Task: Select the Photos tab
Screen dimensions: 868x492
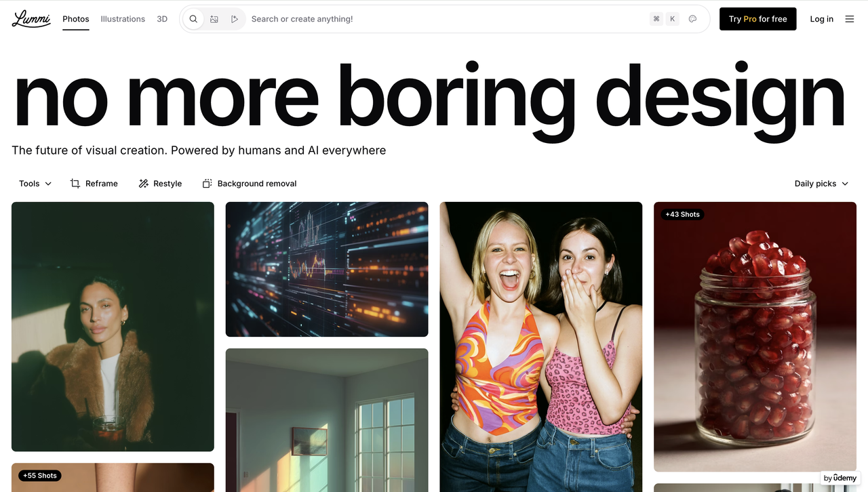Action: point(76,19)
